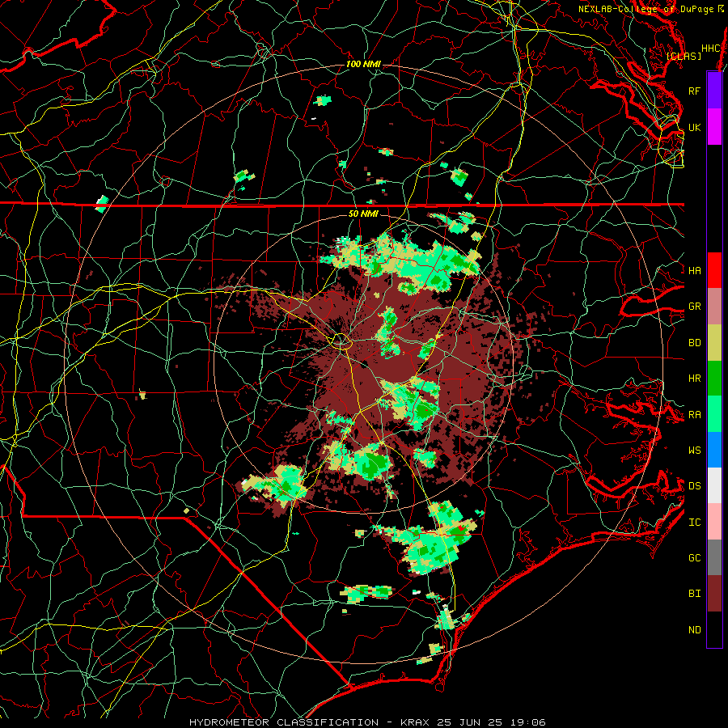Click the GR pink-brown legend swatch
728x728 pixels.
(x=714, y=307)
